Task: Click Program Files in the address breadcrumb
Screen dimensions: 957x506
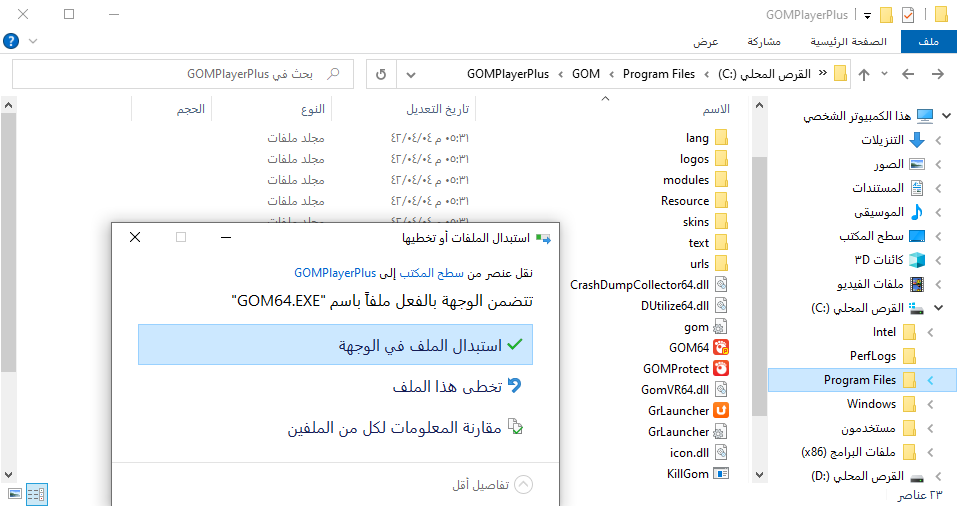Action: tap(659, 74)
